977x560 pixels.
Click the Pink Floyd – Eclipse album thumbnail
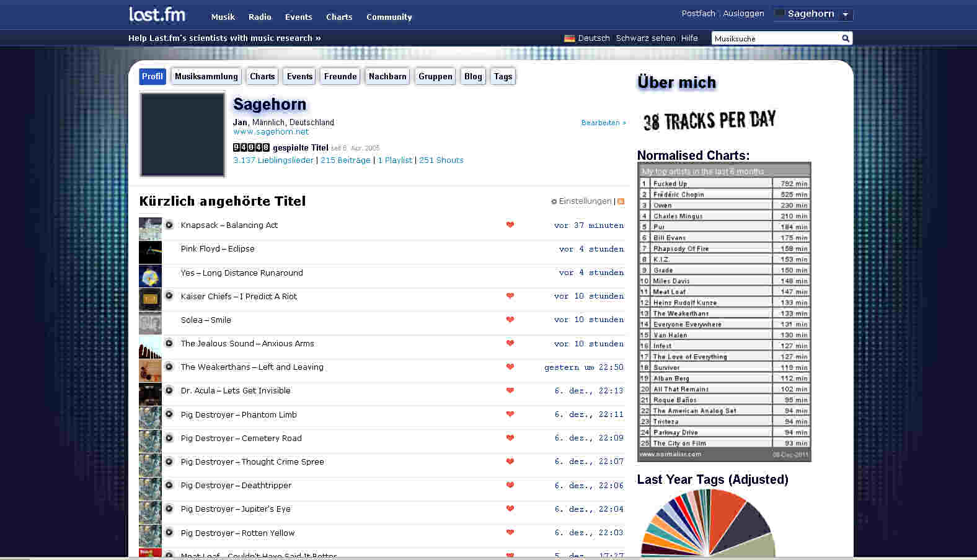click(150, 253)
